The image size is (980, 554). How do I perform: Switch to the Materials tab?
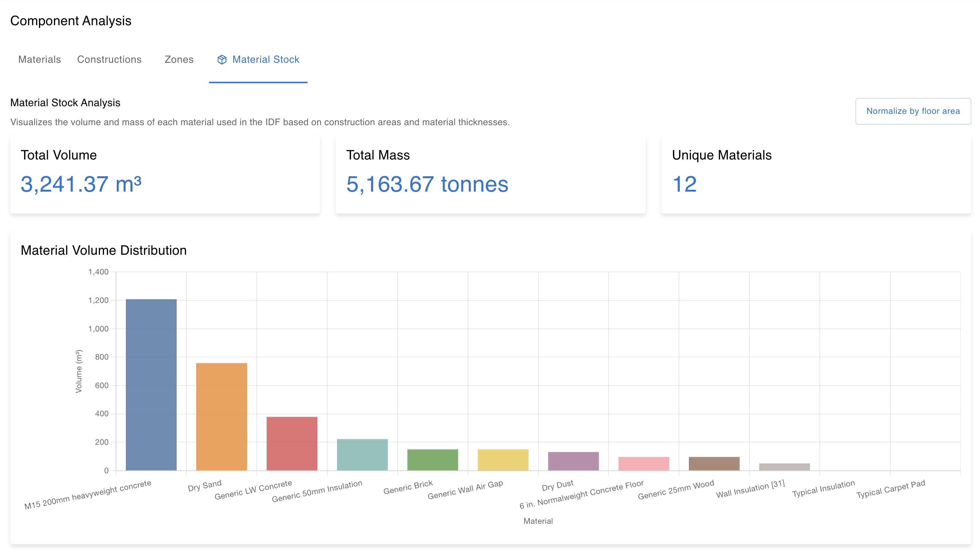click(39, 59)
